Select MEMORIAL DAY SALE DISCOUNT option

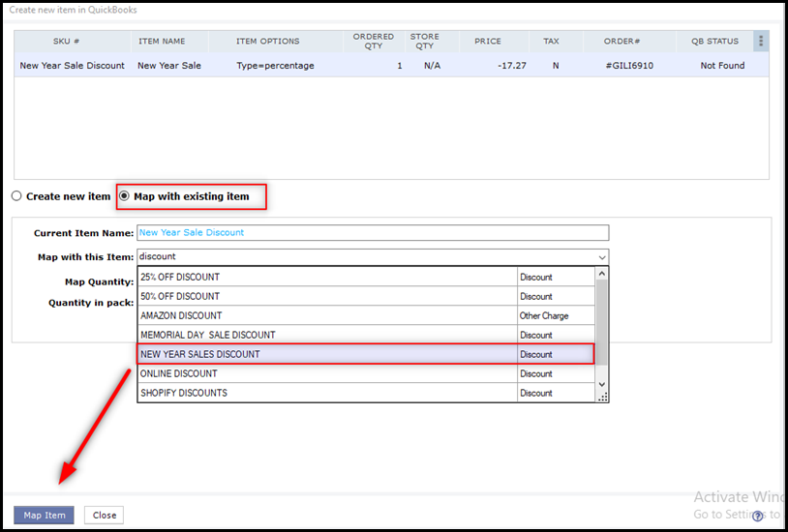click(x=327, y=335)
